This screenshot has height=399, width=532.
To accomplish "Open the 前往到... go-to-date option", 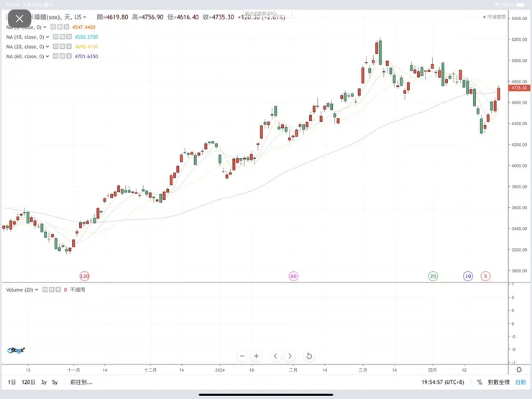I will [81, 382].
